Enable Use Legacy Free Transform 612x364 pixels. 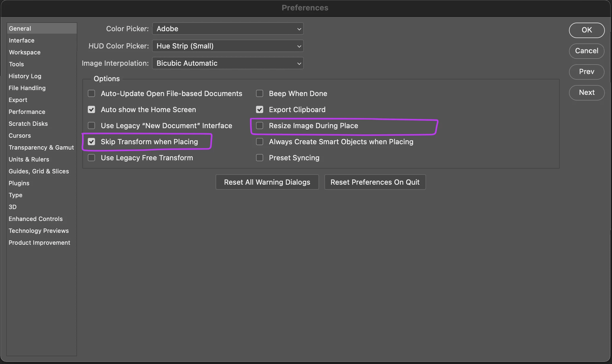coord(92,158)
